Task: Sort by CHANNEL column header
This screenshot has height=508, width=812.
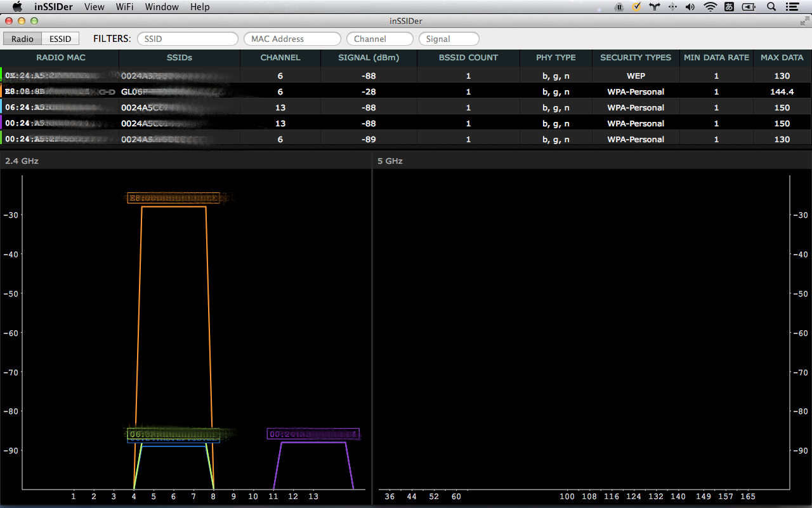Action: point(280,57)
